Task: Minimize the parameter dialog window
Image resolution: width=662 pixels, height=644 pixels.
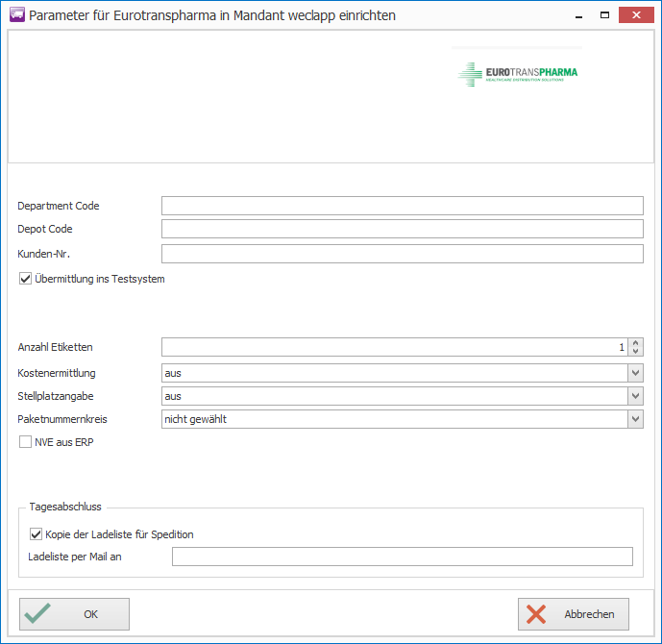Action: 576,15
